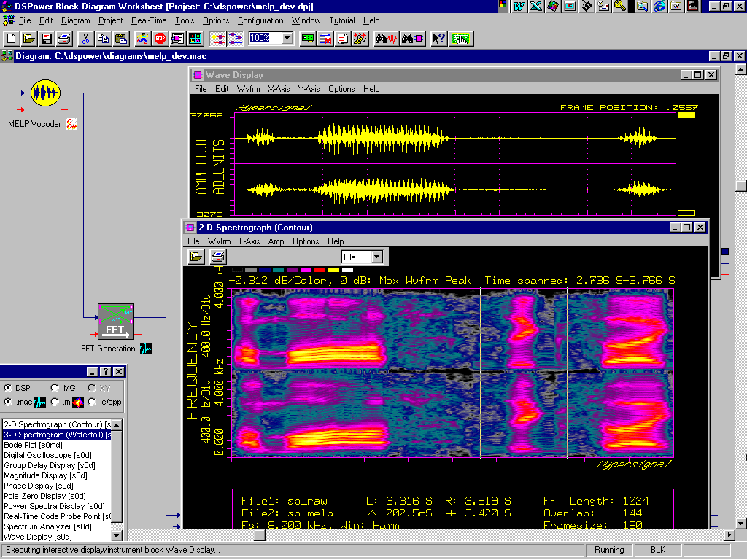Choose the .m radio button option
Image resolution: width=747 pixels, height=560 pixels.
pos(55,402)
